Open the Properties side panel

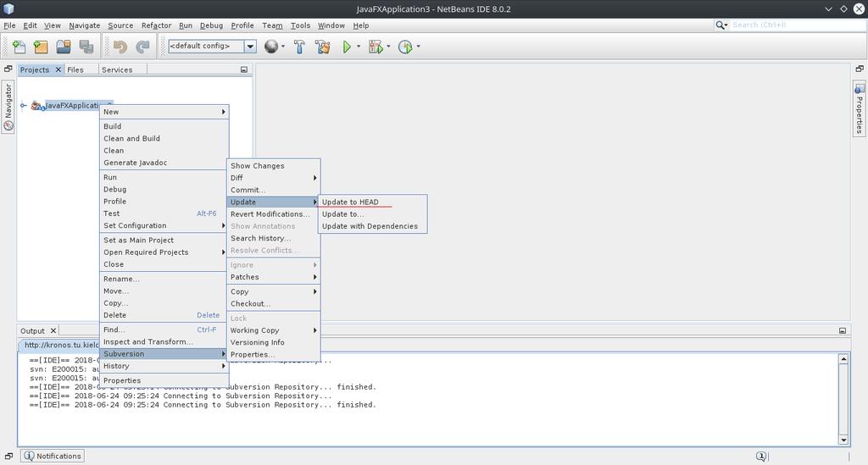point(859,108)
